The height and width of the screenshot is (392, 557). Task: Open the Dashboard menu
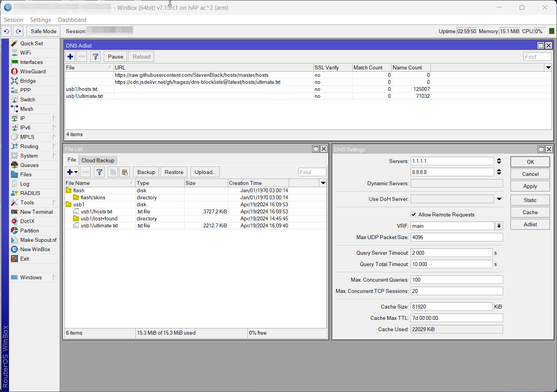(x=72, y=20)
